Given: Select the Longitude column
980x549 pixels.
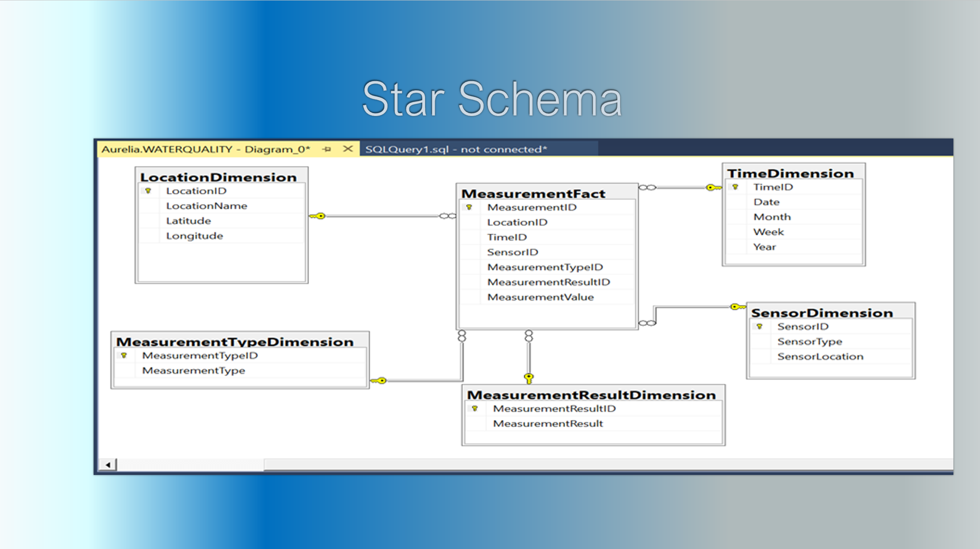Looking at the screenshot, I should 222,236.
